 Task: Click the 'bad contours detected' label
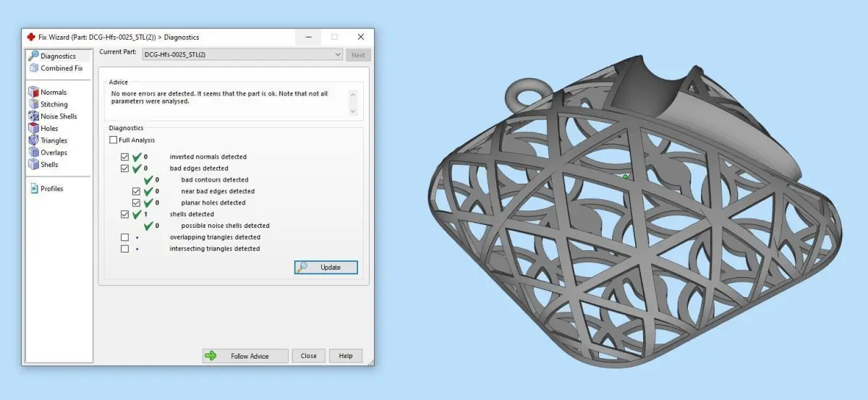click(215, 180)
